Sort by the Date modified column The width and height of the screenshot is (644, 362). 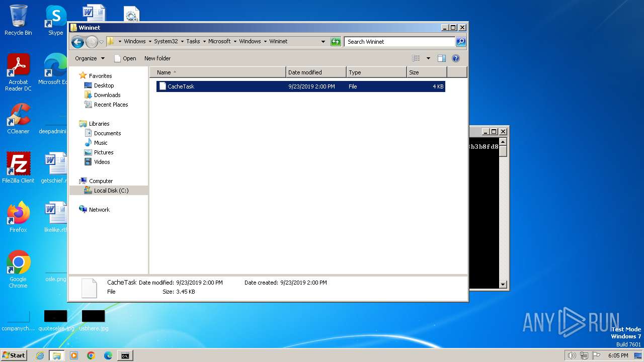click(316, 72)
